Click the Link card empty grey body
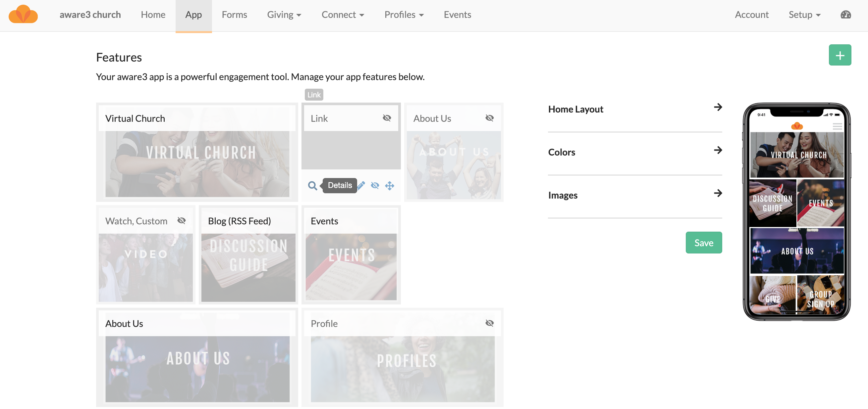The width and height of the screenshot is (868, 409). click(351, 150)
